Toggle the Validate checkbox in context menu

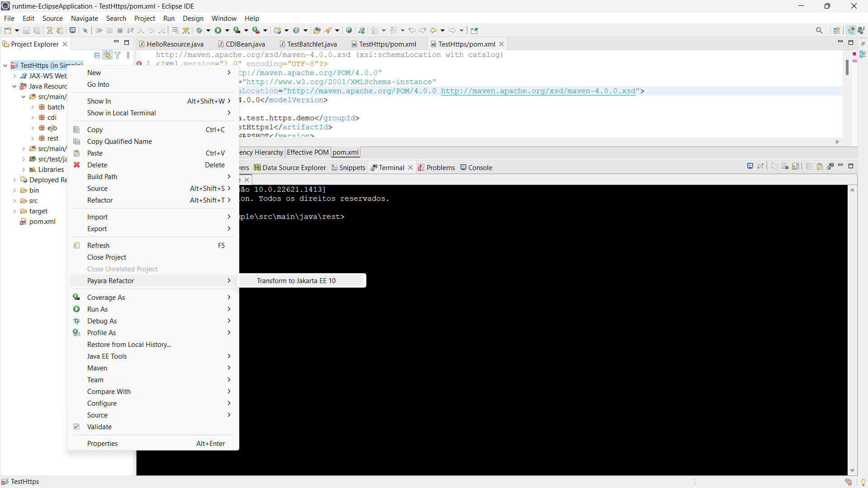click(76, 427)
